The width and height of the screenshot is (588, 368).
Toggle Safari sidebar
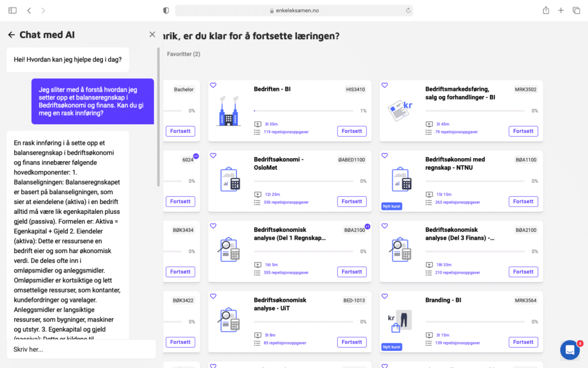point(13,10)
